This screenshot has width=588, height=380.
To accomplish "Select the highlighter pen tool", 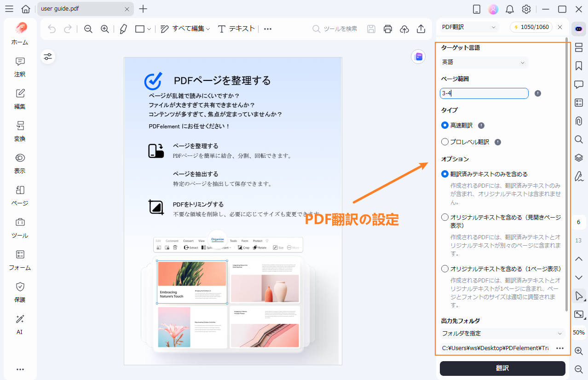I will point(123,28).
